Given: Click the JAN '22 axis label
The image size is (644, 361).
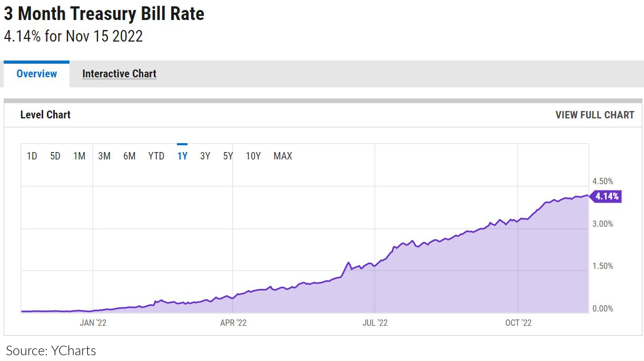Looking at the screenshot, I should 93,323.
